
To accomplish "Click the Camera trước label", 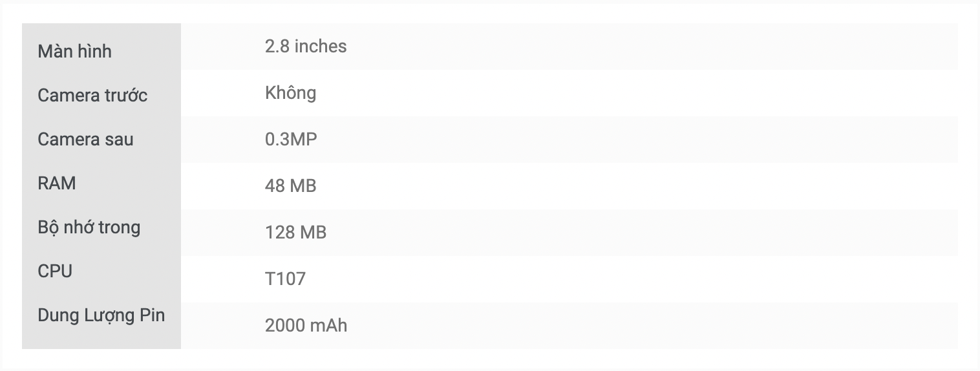I will point(92,95).
